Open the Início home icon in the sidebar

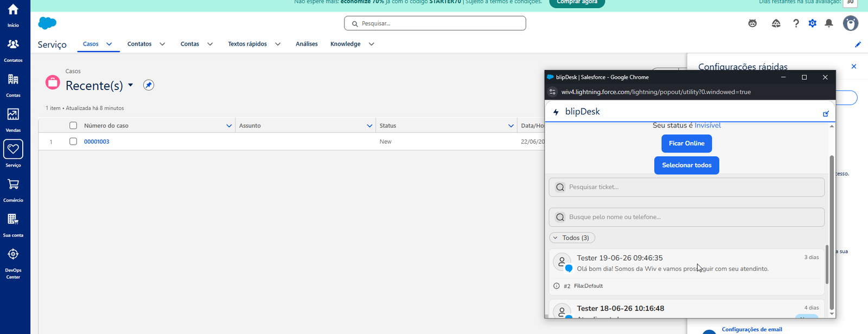click(x=13, y=10)
